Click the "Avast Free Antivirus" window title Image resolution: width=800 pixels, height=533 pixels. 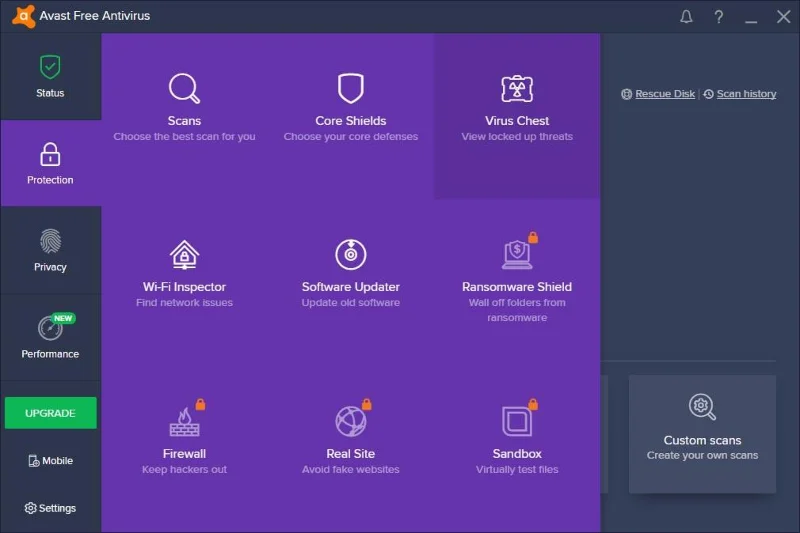(x=95, y=16)
